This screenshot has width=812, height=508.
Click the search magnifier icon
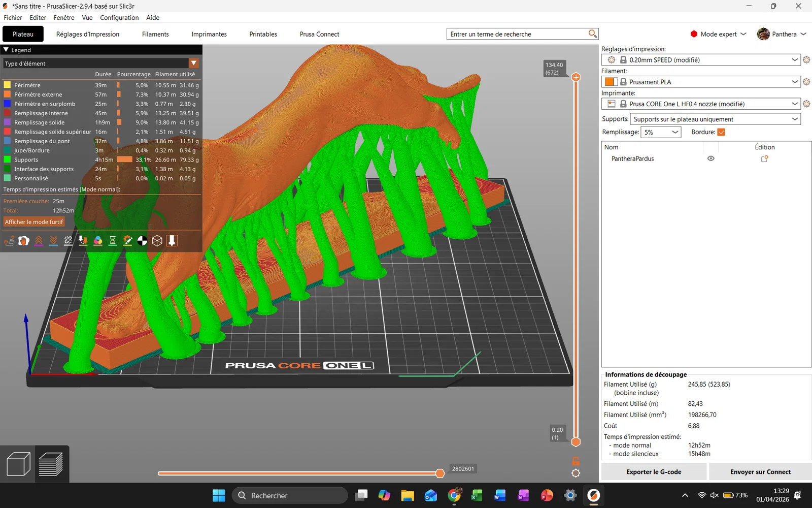(592, 34)
